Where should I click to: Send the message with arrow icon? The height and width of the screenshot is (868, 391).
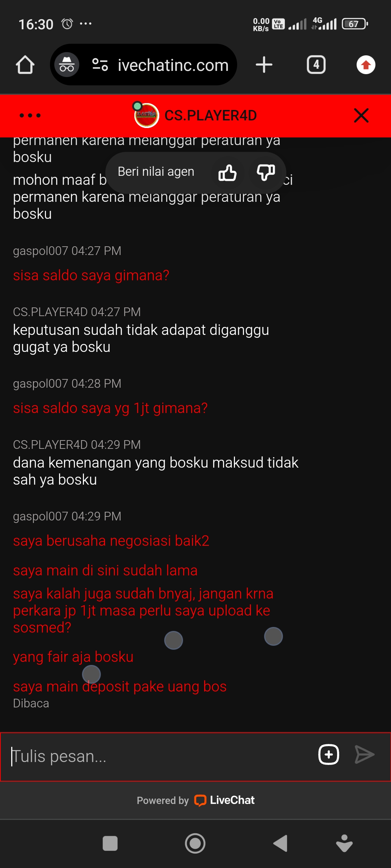(x=365, y=755)
